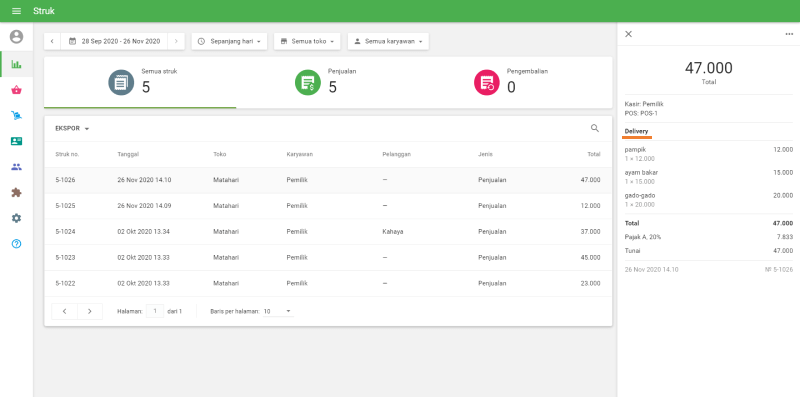The image size is (800, 397).
Task: Open the Customers people icon
Action: tap(16, 167)
